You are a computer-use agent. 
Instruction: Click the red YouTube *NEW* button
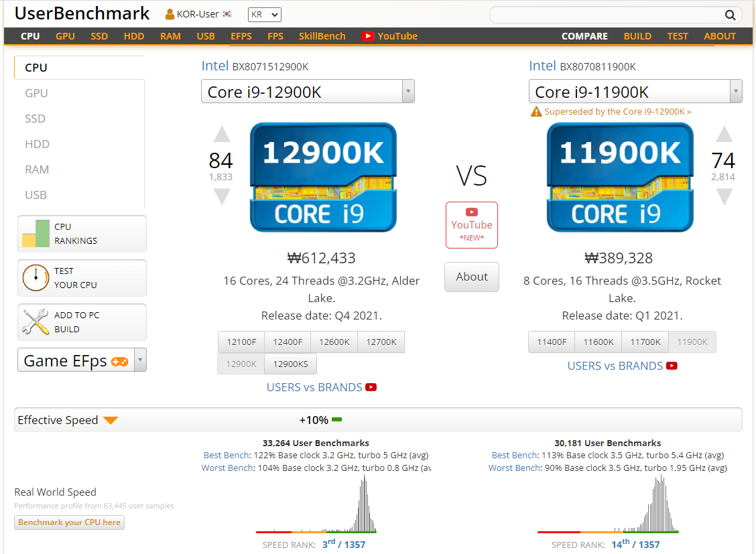tap(472, 225)
